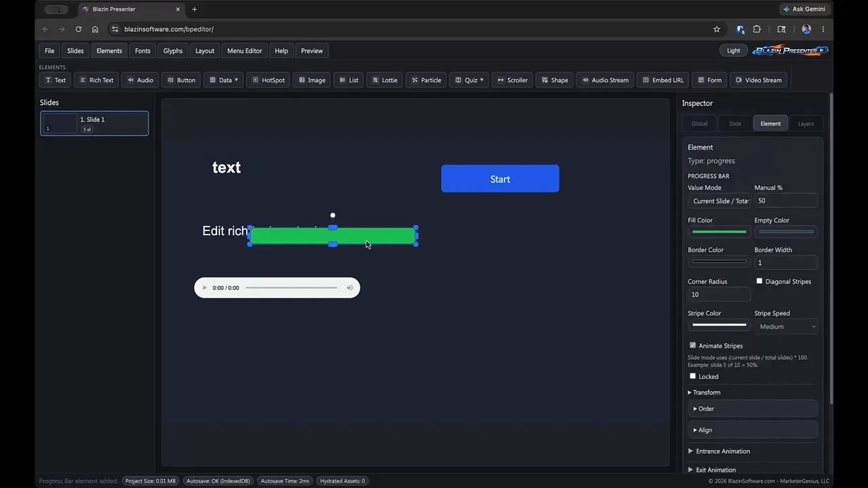Viewport: 868px width, 488px height.
Task: Add an Embed URL element
Action: (663, 80)
